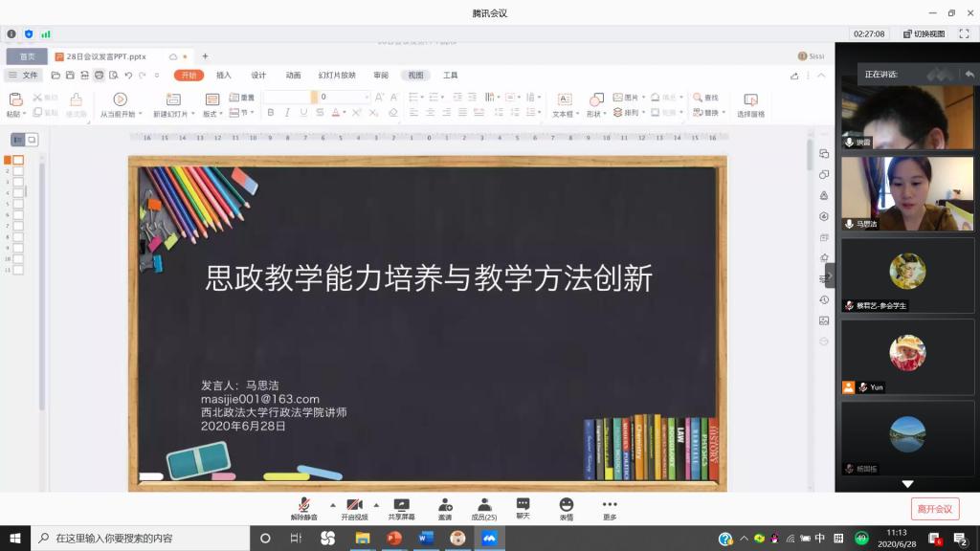Click the 离开会议 leave meeting button

[x=934, y=509]
